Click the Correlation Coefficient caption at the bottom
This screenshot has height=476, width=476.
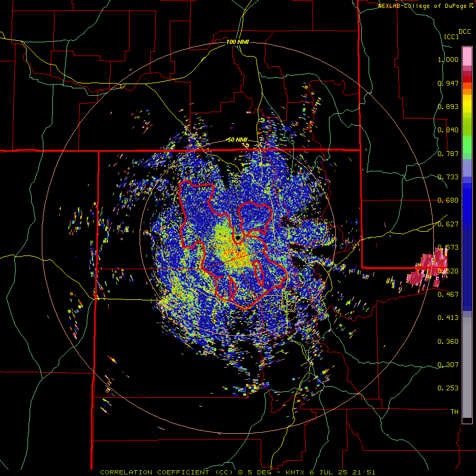coord(237,472)
